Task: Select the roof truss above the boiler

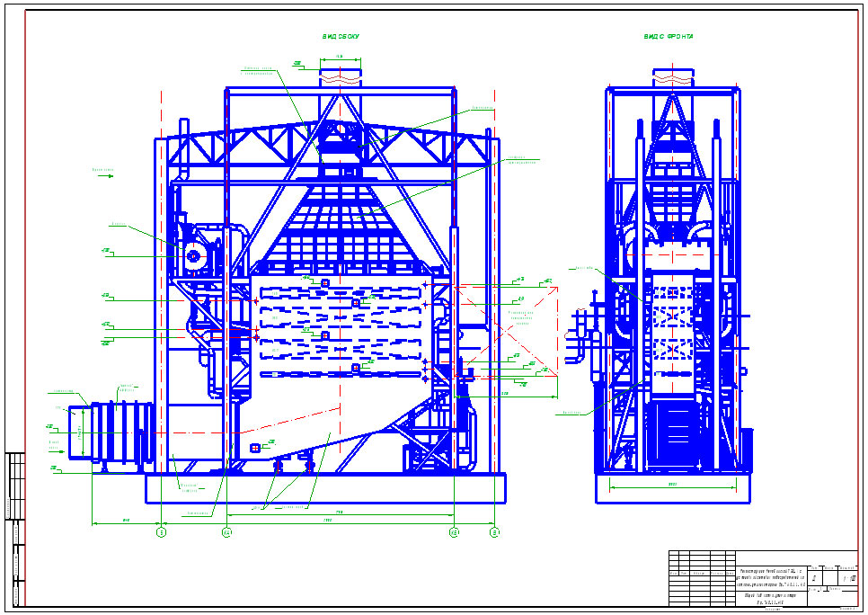Action: click(x=330, y=145)
